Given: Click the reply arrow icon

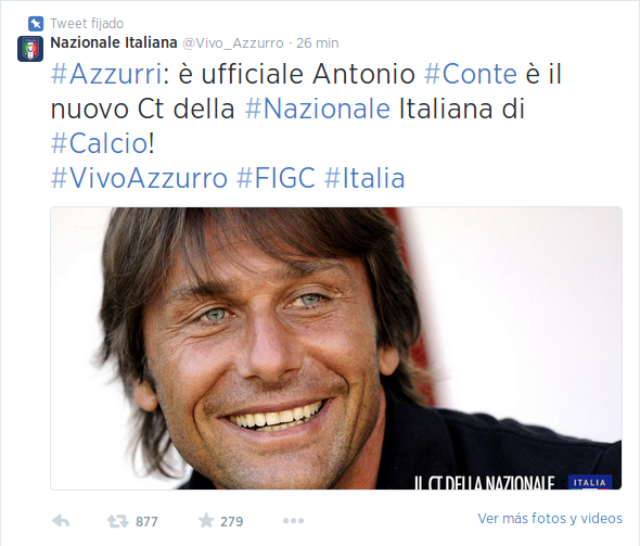Looking at the screenshot, I should (61, 521).
